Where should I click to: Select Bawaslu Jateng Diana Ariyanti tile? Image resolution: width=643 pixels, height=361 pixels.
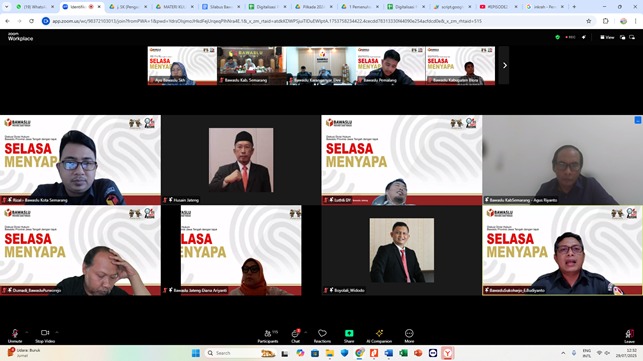coord(241,250)
